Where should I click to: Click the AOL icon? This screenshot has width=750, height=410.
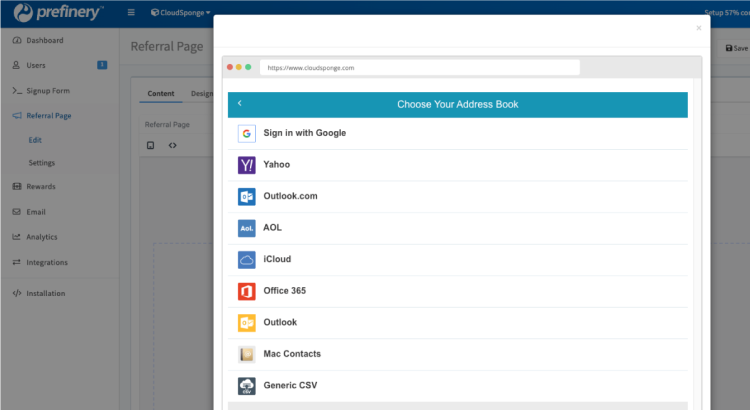point(247,228)
